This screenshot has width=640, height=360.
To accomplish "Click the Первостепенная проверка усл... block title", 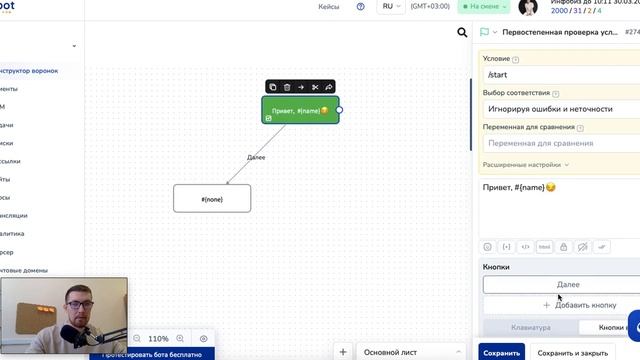I will tap(560, 32).
